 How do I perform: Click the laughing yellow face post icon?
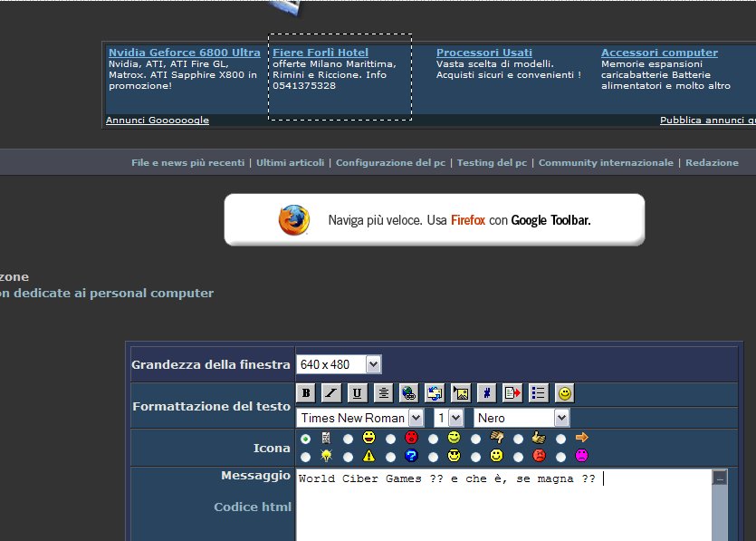pos(368,438)
